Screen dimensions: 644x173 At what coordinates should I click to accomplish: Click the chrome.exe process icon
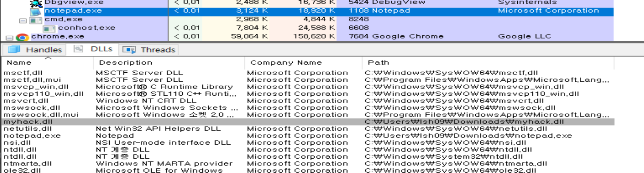(x=22, y=37)
